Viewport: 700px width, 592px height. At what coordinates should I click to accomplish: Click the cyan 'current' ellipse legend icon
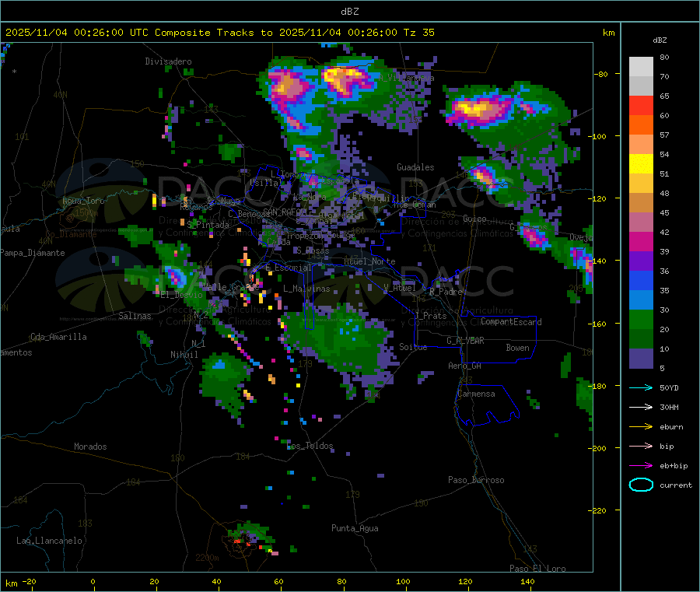pos(641,485)
